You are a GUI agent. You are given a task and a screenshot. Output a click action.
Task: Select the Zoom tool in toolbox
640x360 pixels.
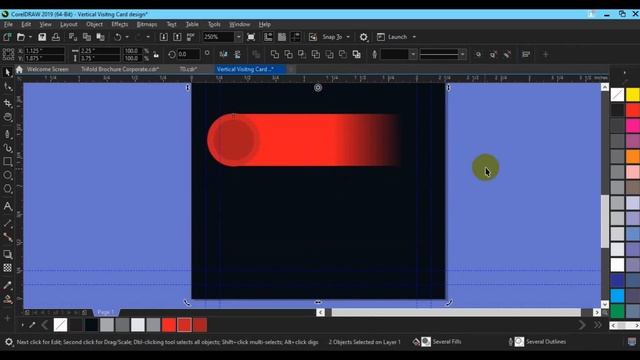coord(7,118)
